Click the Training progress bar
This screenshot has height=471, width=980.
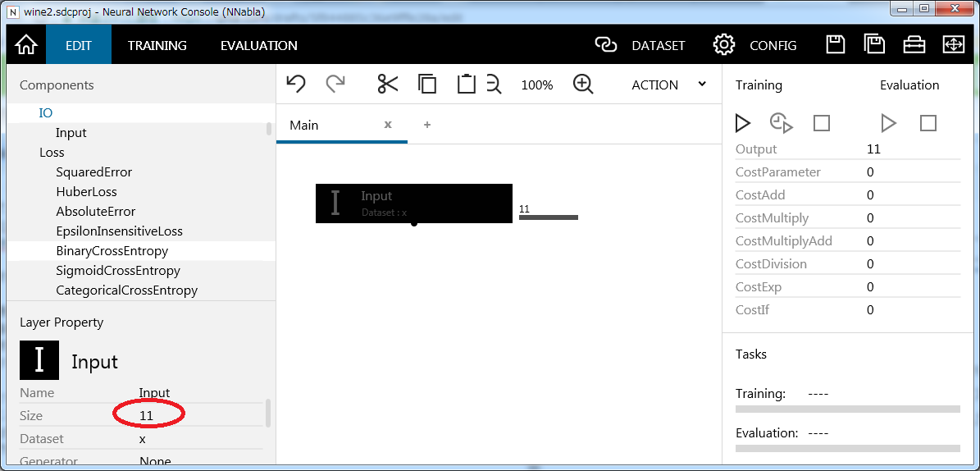847,409
